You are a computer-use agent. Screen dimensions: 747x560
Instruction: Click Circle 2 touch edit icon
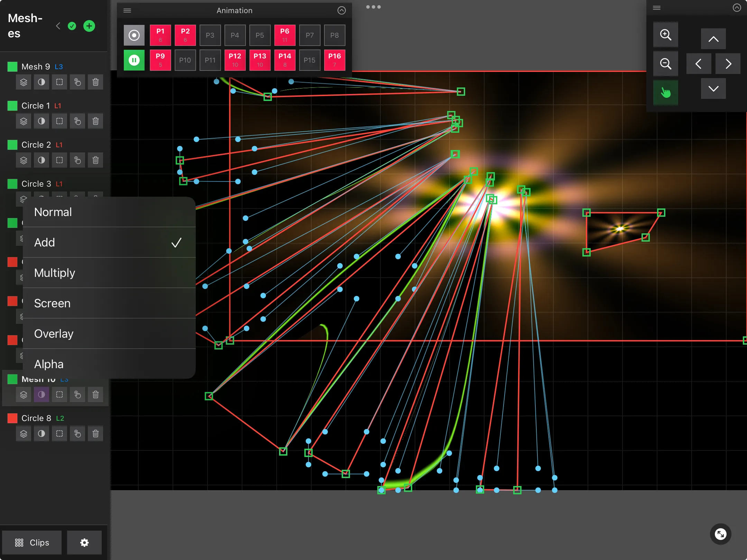point(77,160)
